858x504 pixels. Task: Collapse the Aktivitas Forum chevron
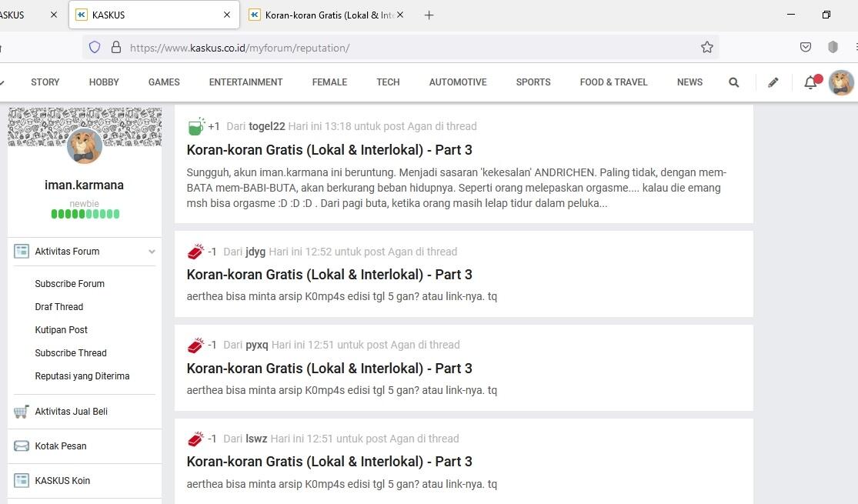[152, 252]
